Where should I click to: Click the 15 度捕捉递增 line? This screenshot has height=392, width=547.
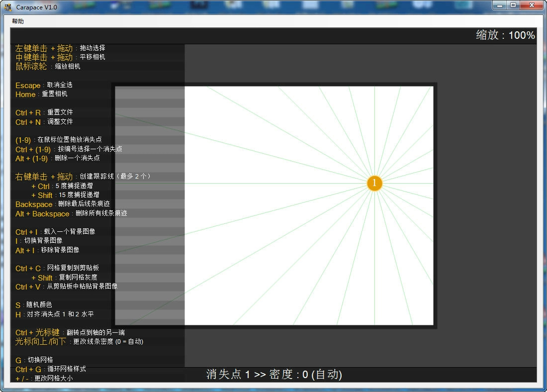65,195
